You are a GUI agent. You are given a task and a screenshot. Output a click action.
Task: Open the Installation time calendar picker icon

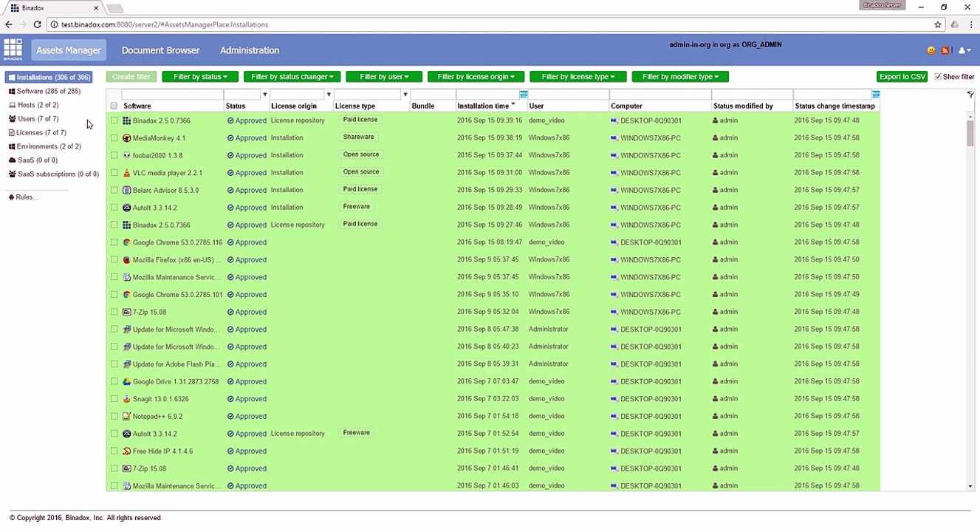coord(524,95)
